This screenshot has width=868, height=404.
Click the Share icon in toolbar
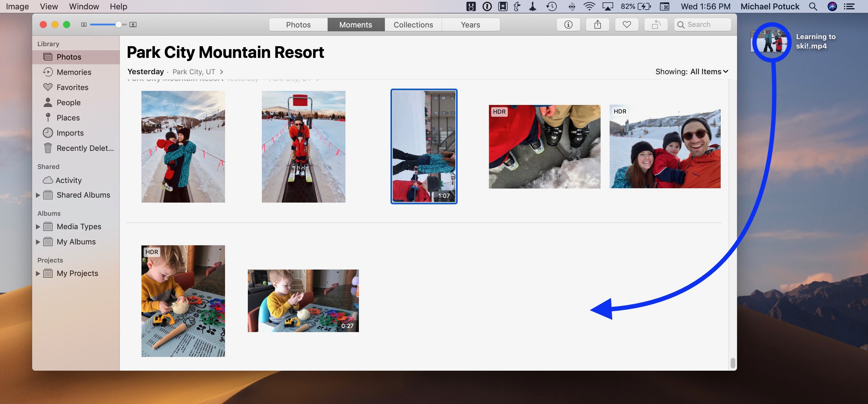[x=597, y=25]
